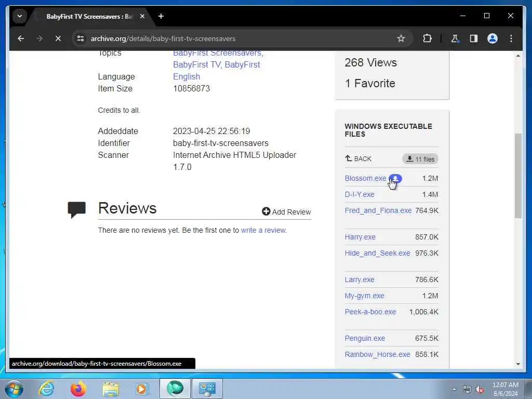This screenshot has width=532, height=399.
Task: Open the Blossom.exe file link
Action: click(365, 179)
